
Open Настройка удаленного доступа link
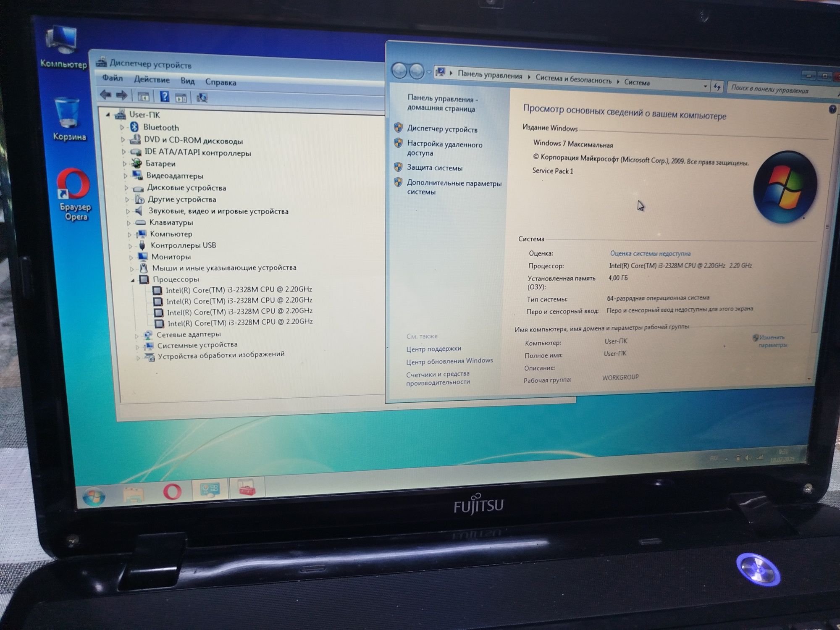pyautogui.click(x=444, y=148)
